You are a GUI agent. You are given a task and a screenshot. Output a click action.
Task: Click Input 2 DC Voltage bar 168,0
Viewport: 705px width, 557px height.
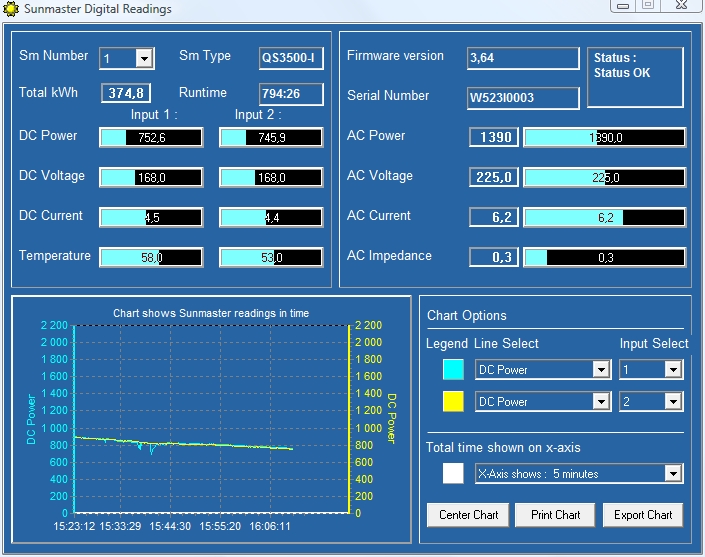click(x=271, y=178)
